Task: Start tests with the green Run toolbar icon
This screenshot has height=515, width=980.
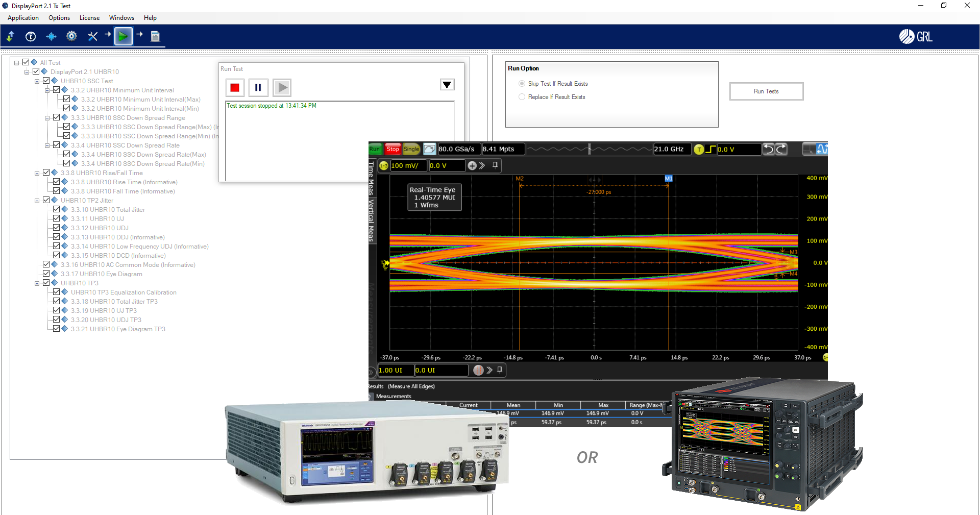Action: [123, 36]
